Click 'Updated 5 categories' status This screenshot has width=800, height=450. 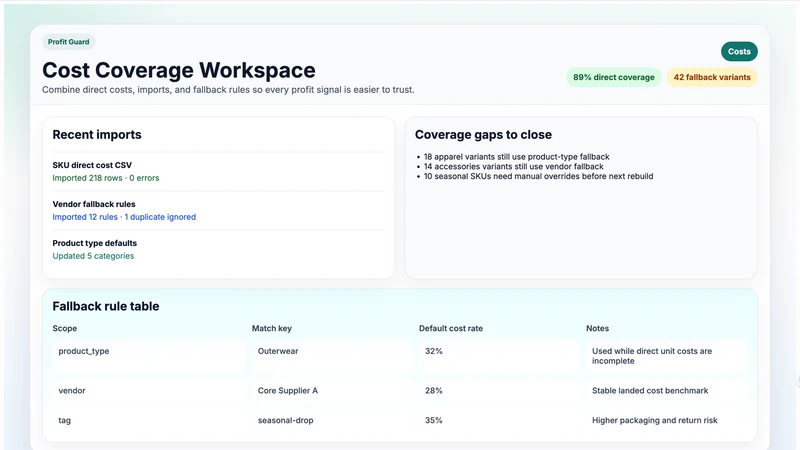point(93,256)
